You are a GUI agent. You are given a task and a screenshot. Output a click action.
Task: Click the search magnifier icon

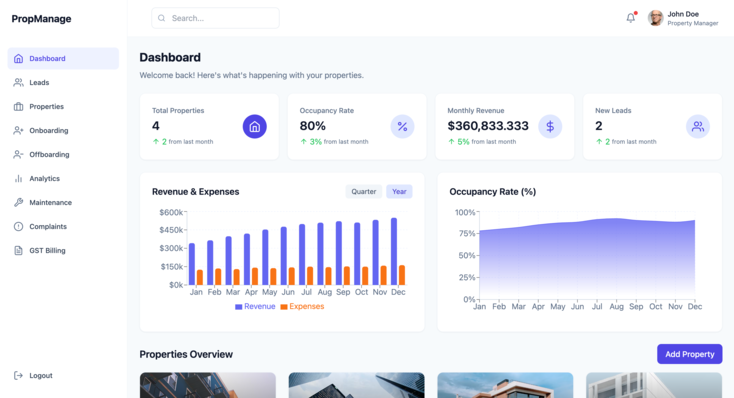[x=161, y=18]
